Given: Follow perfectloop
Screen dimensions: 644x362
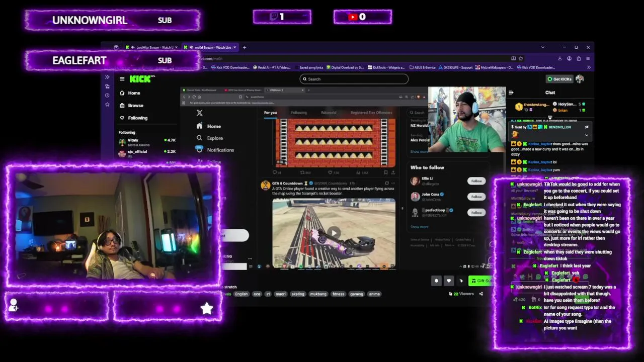Looking at the screenshot, I should coord(476,213).
